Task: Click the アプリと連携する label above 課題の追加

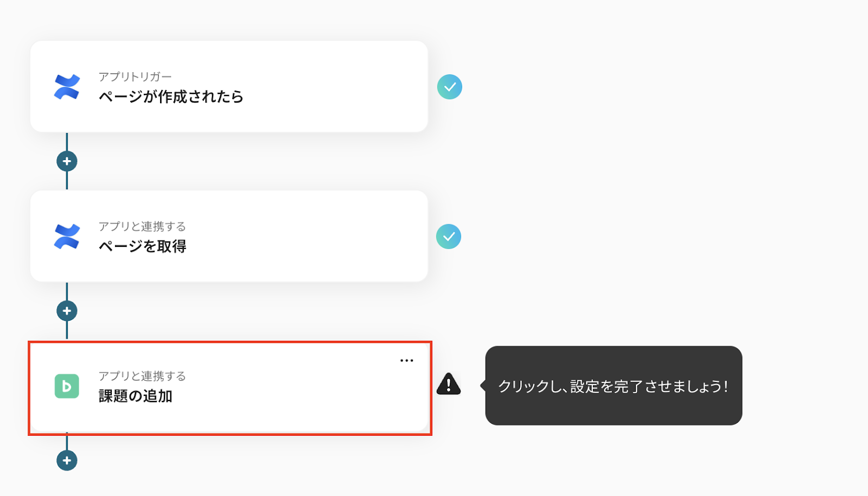Action: coord(142,376)
